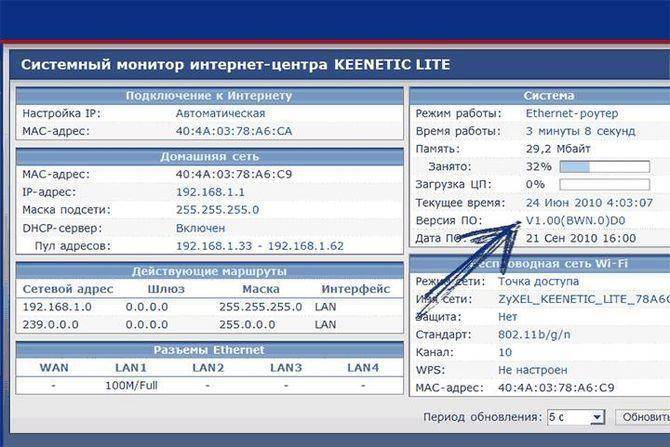Click route network address 239.0.0.0

pyautogui.click(x=50, y=325)
